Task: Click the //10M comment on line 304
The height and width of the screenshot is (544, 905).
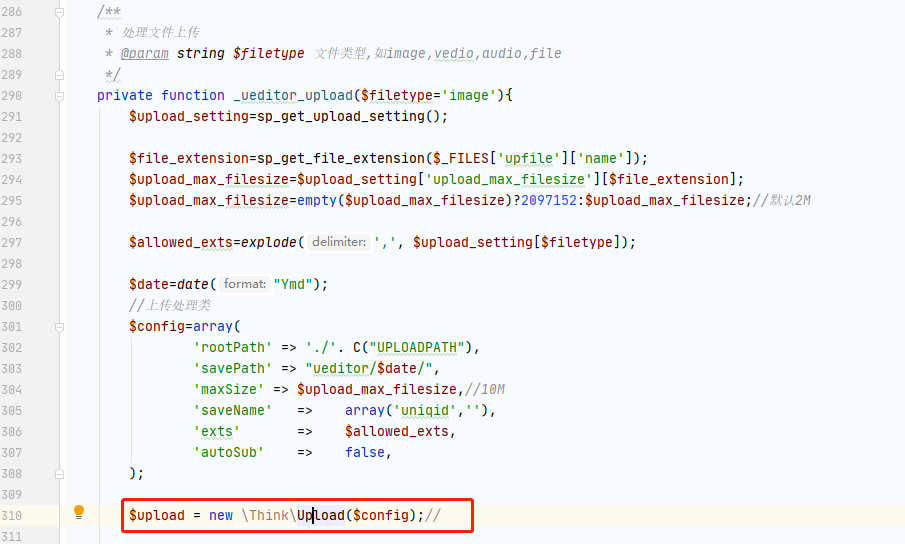Action: coord(485,389)
